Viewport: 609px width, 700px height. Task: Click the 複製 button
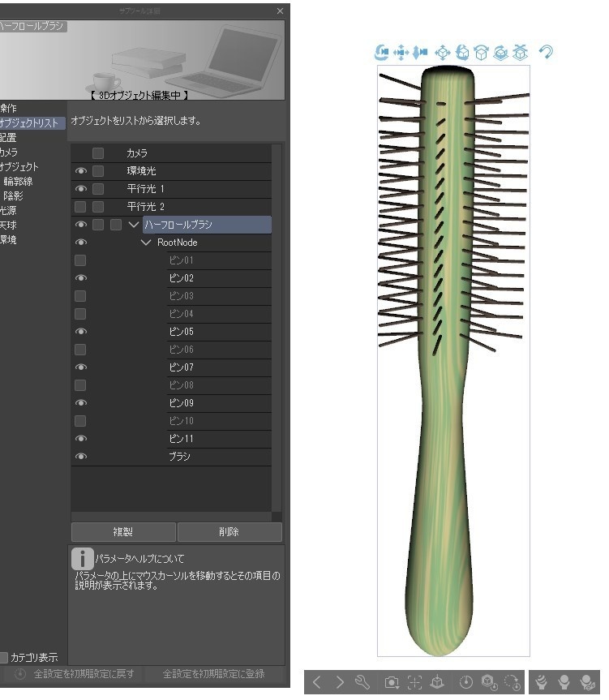coord(123,532)
